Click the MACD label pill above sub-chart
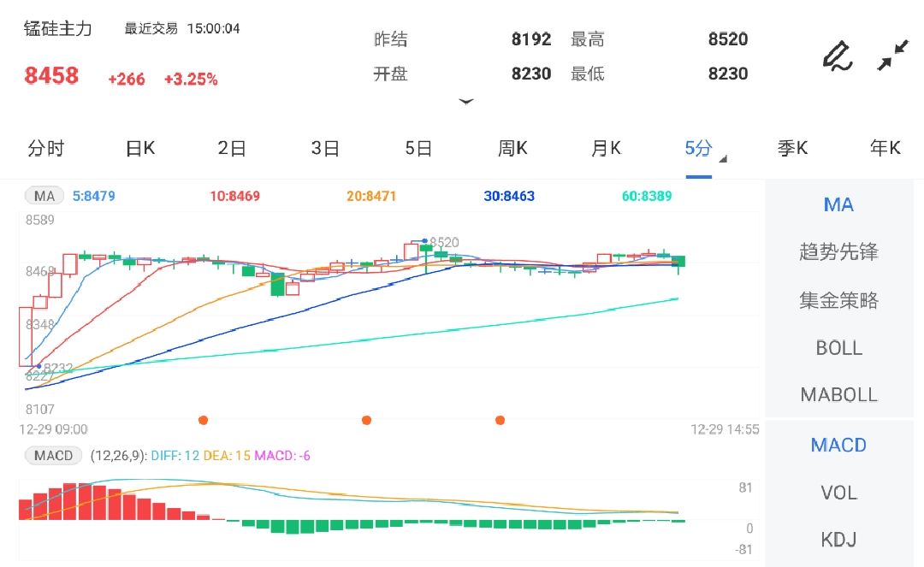924x567 pixels. (53, 456)
